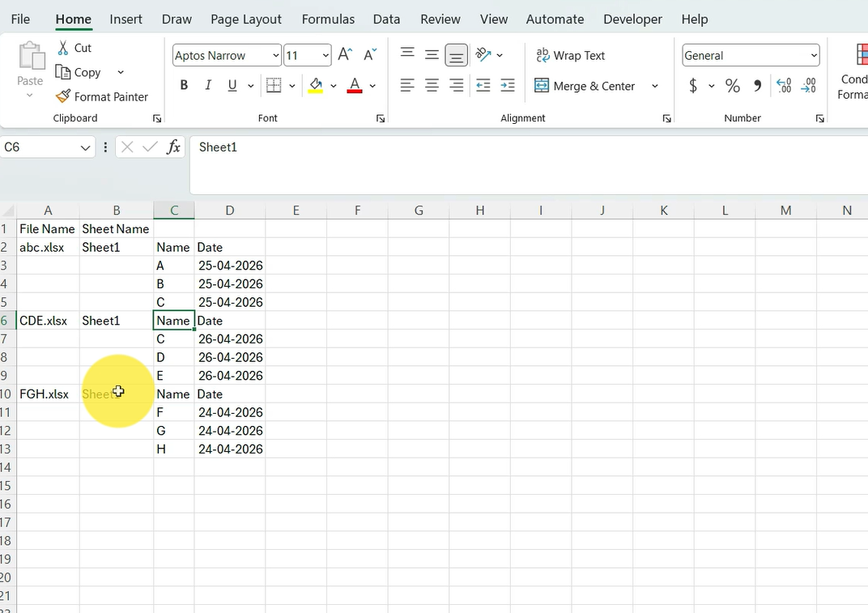Switch to the Formulas tab
Viewport: 868px width, 613px height.
pyautogui.click(x=328, y=19)
